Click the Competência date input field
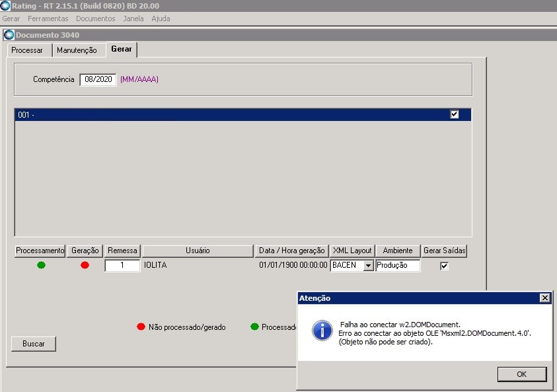The height and width of the screenshot is (392, 557). (x=98, y=79)
